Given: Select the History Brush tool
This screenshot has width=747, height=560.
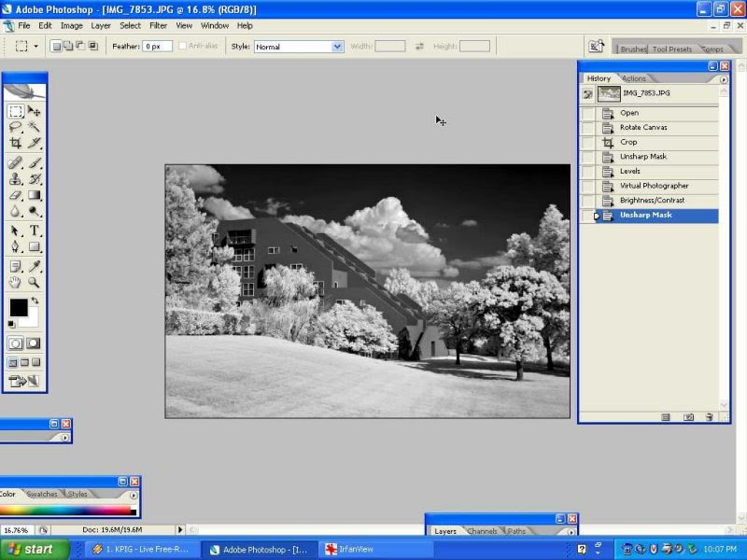Looking at the screenshot, I should [34, 179].
